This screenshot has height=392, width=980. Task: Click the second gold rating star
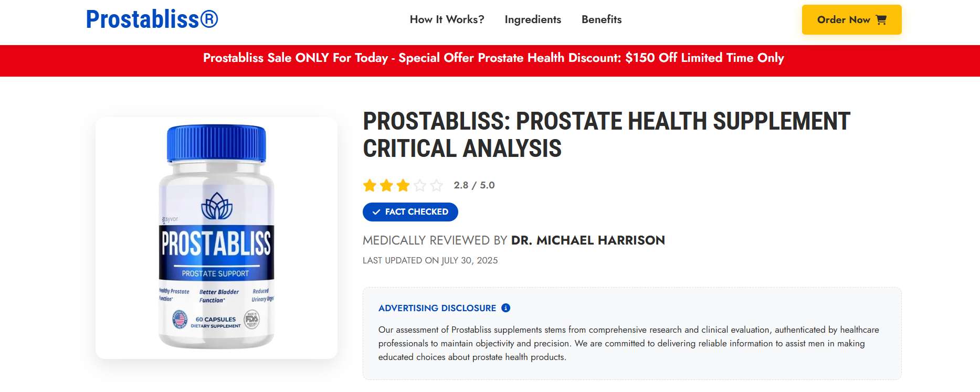pos(386,185)
